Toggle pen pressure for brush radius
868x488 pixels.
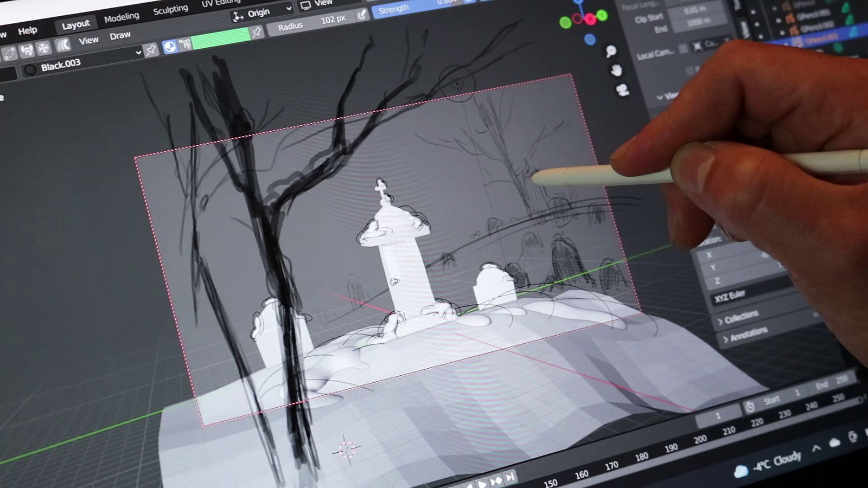(362, 15)
